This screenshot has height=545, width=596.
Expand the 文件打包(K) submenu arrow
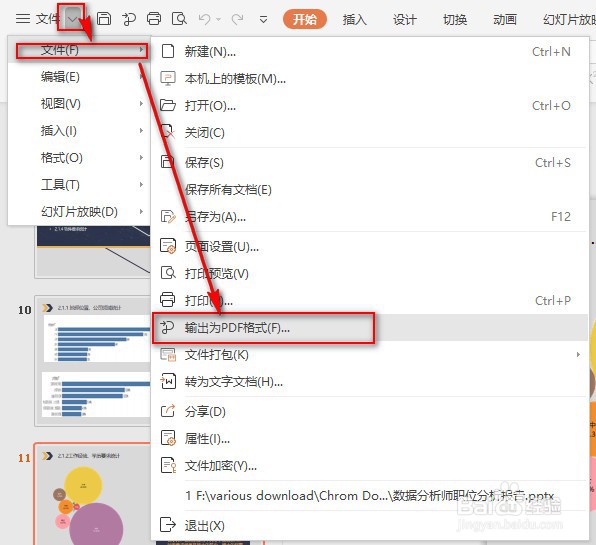pos(578,355)
